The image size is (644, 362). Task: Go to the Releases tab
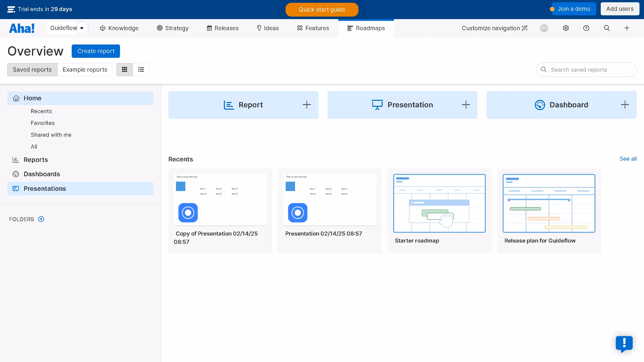pyautogui.click(x=223, y=28)
